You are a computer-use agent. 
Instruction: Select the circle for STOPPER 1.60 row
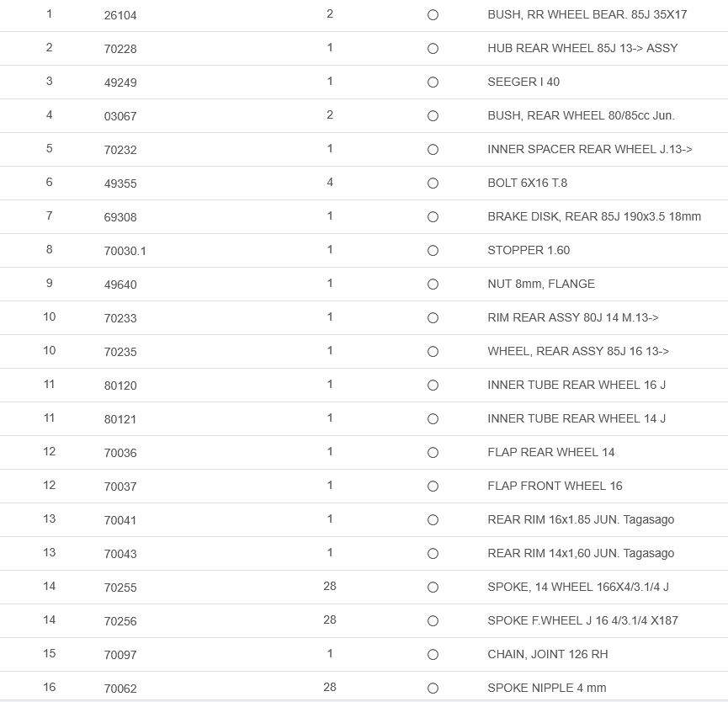(433, 251)
